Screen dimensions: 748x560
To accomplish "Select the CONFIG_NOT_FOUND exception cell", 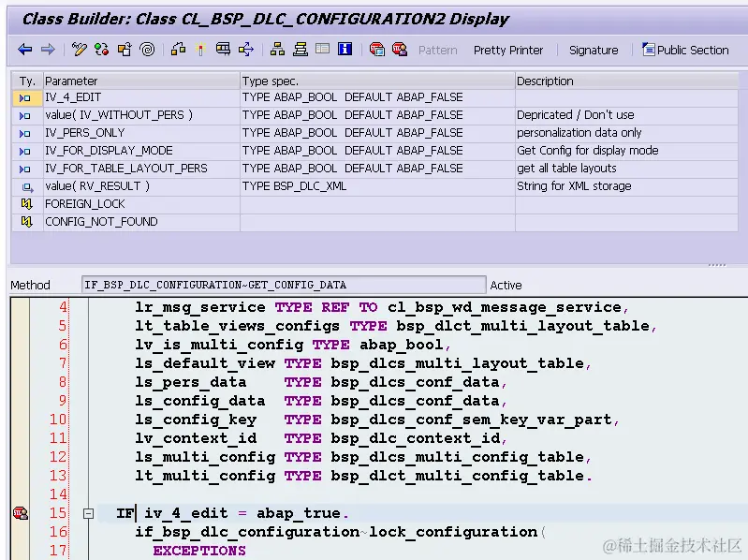I will (141, 222).
